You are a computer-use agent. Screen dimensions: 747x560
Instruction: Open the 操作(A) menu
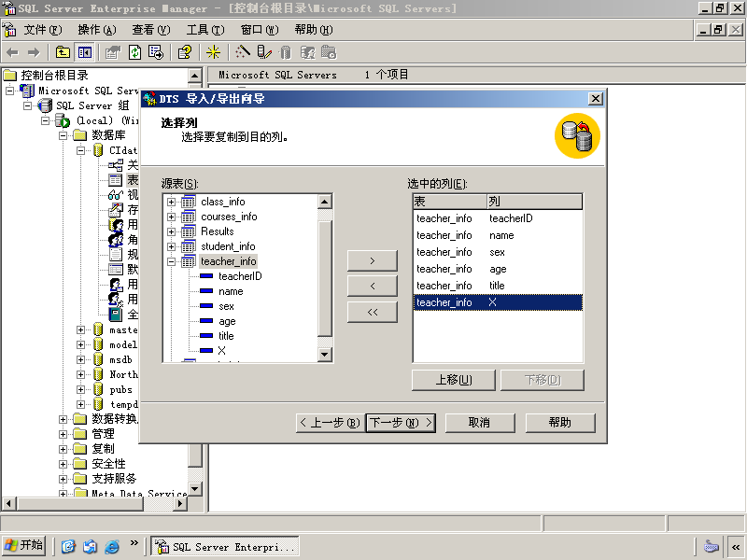tap(97, 30)
